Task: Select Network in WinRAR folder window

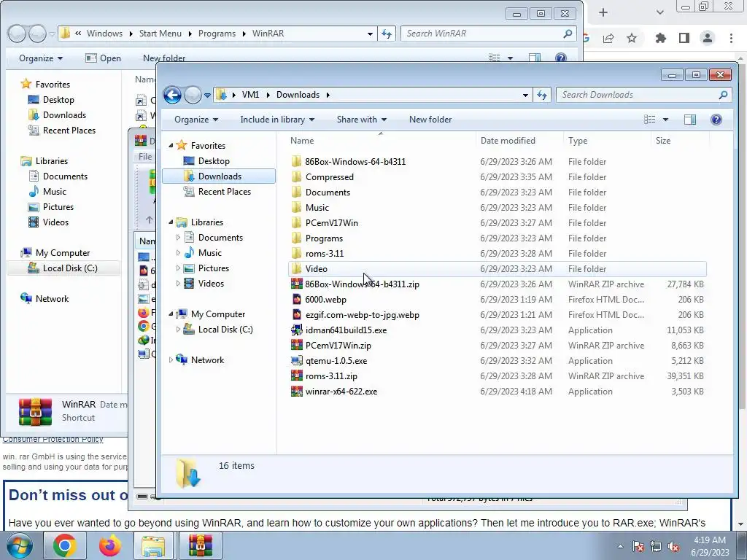Action: (52, 298)
